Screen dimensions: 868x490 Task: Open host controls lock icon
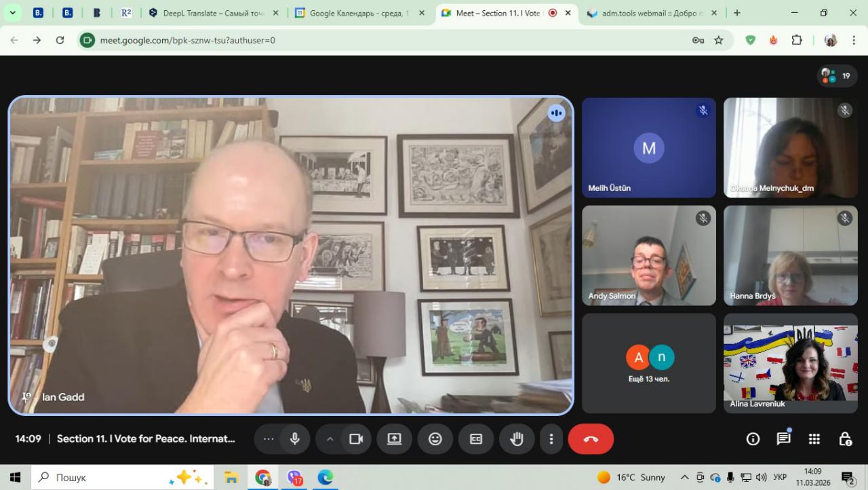point(845,439)
